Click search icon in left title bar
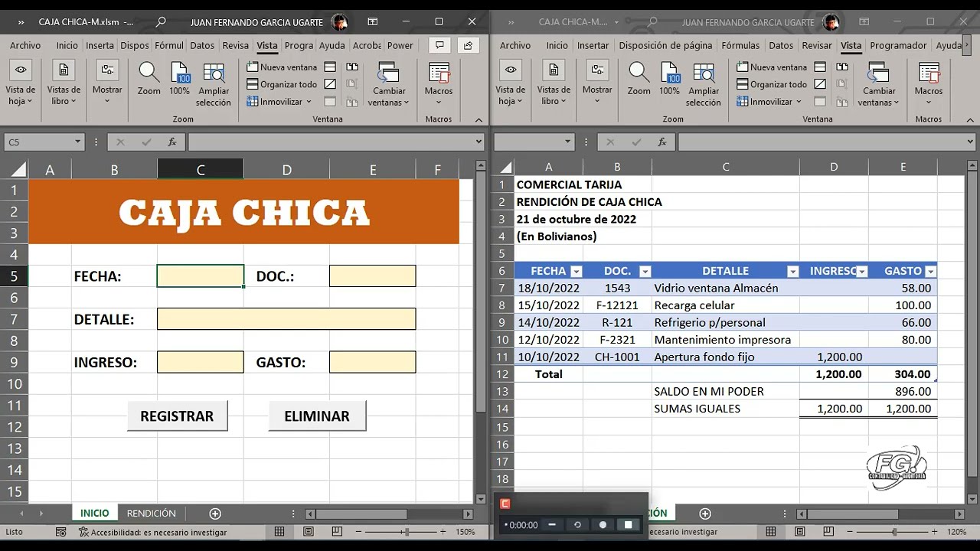 coord(161,22)
